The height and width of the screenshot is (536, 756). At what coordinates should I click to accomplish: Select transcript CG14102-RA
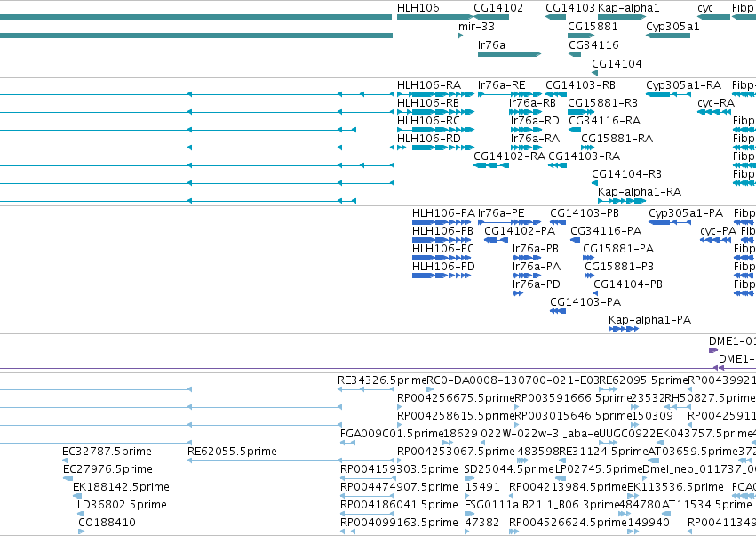coord(509,156)
